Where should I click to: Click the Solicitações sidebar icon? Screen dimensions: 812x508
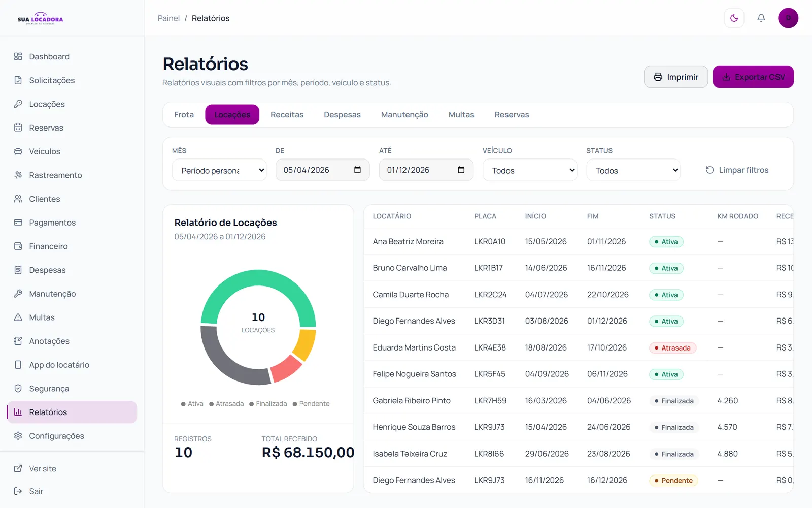point(18,80)
